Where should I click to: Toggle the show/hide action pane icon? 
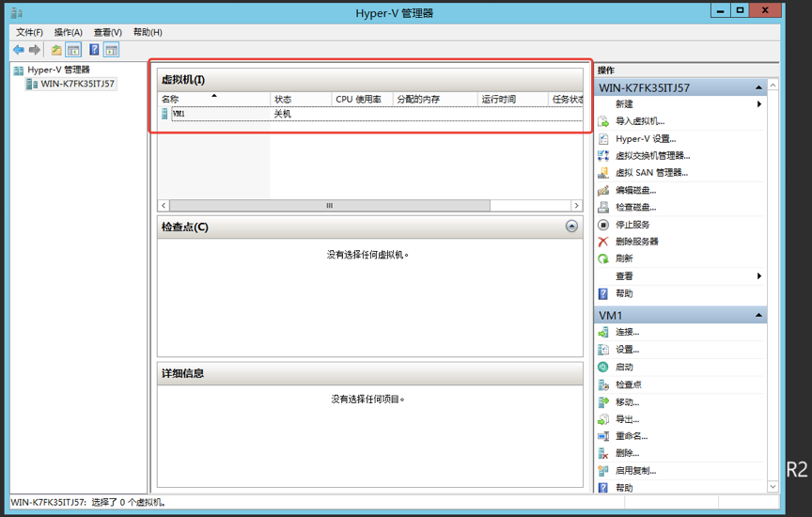[x=111, y=50]
